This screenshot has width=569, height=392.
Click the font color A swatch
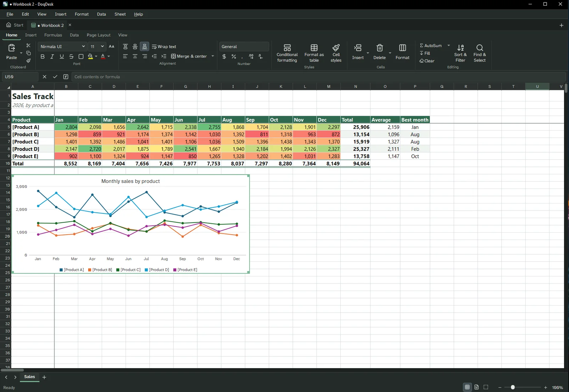tap(103, 57)
